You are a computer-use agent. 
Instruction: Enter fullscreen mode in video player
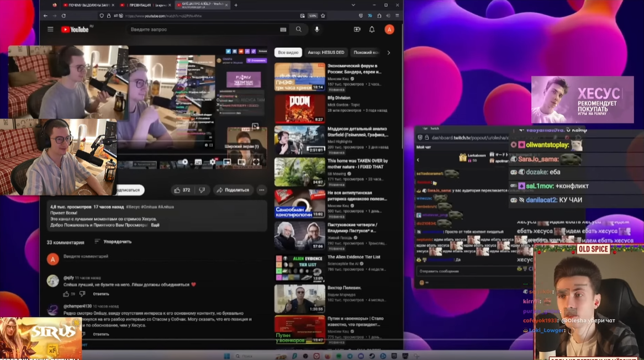(256, 162)
